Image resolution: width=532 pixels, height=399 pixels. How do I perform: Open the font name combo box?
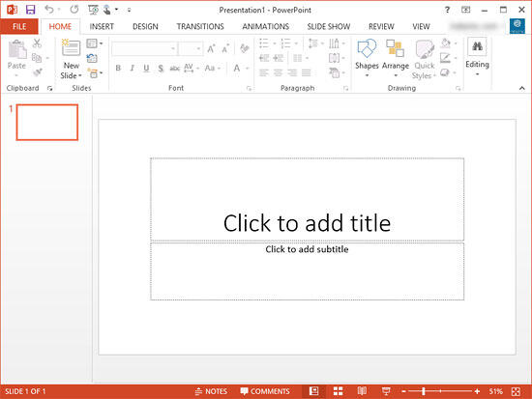pyautogui.click(x=144, y=49)
